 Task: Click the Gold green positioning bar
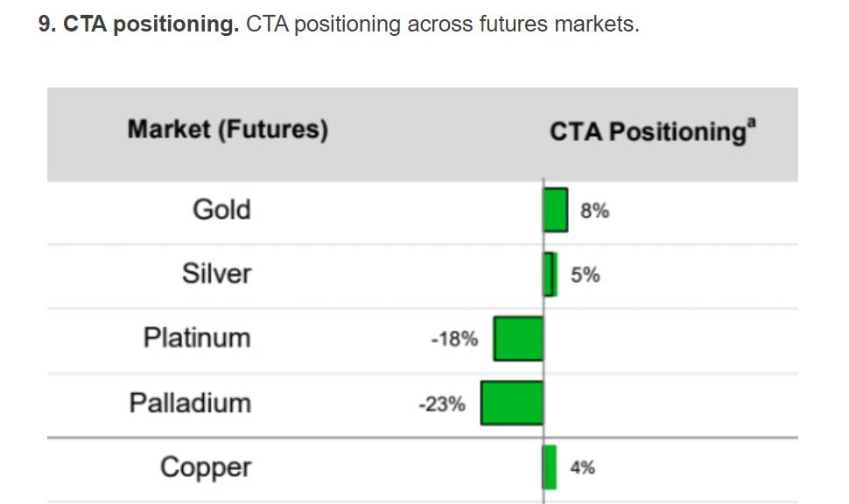pos(555,210)
